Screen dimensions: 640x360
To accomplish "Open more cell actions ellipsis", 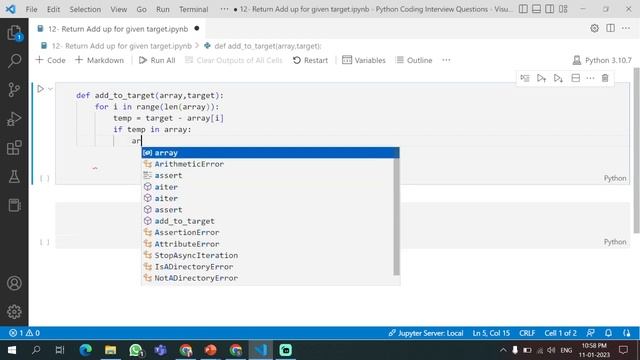I will tap(590, 78).
